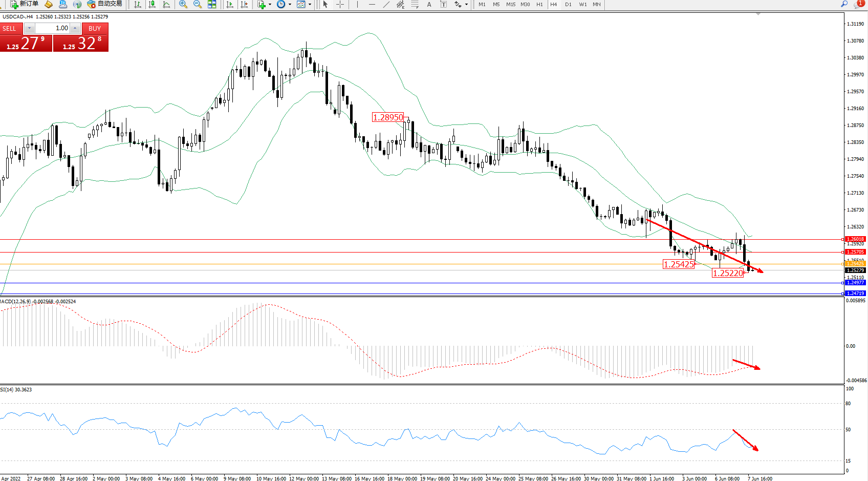This screenshot has width=868, height=481.
Task: Select the trendline drawing tool
Action: click(386, 4)
